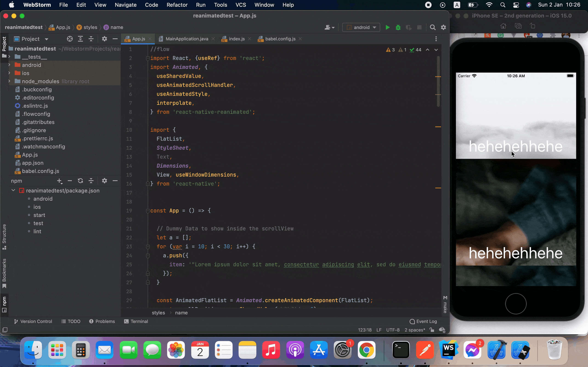Collapse reanimatedtest/package.json npm tree
Screen dimensions: 588x367
13,191
